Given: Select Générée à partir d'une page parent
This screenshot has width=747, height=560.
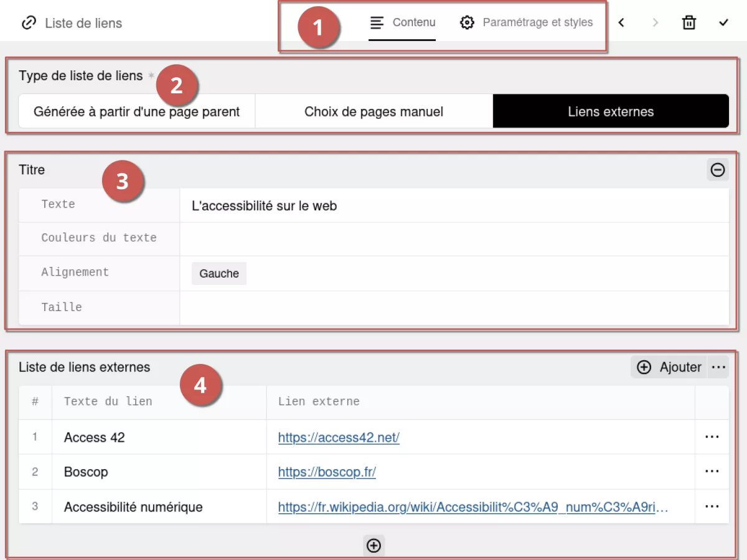Looking at the screenshot, I should (x=137, y=111).
